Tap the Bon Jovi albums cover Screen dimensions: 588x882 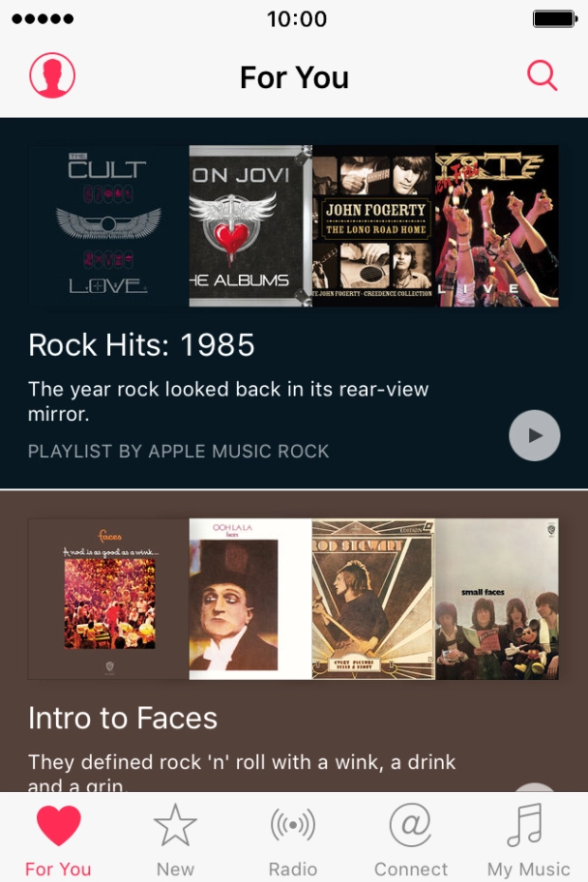[x=250, y=225]
